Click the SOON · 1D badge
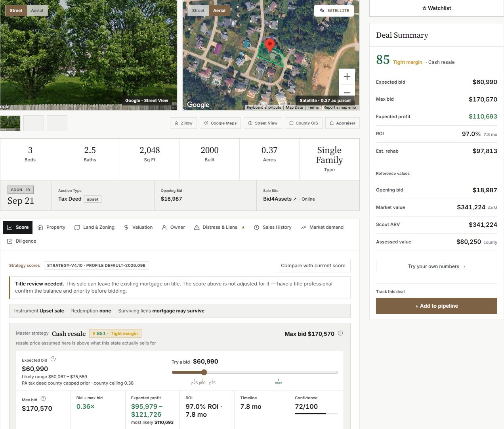 [x=21, y=190]
